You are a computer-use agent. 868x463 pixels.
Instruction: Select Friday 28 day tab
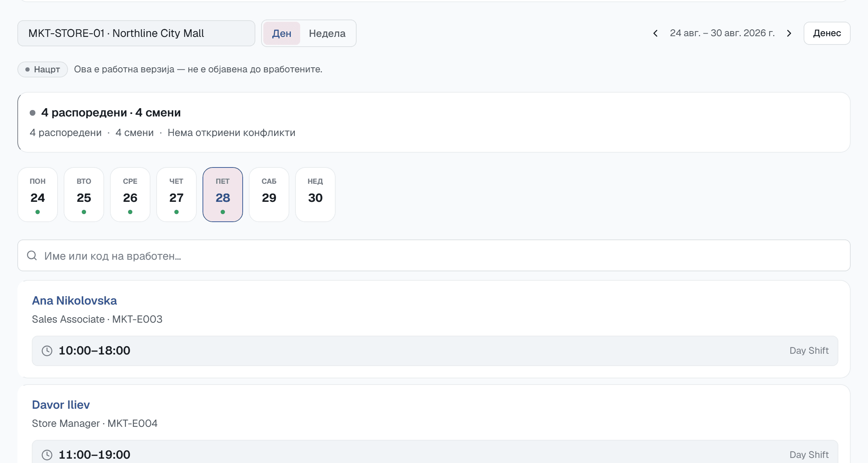coord(223,195)
